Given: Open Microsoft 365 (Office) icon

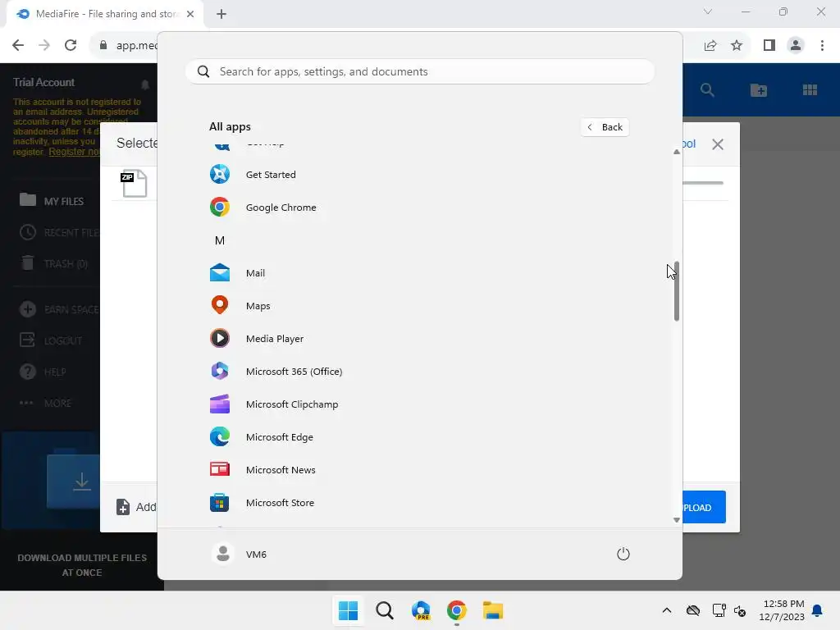Looking at the screenshot, I should point(220,372).
